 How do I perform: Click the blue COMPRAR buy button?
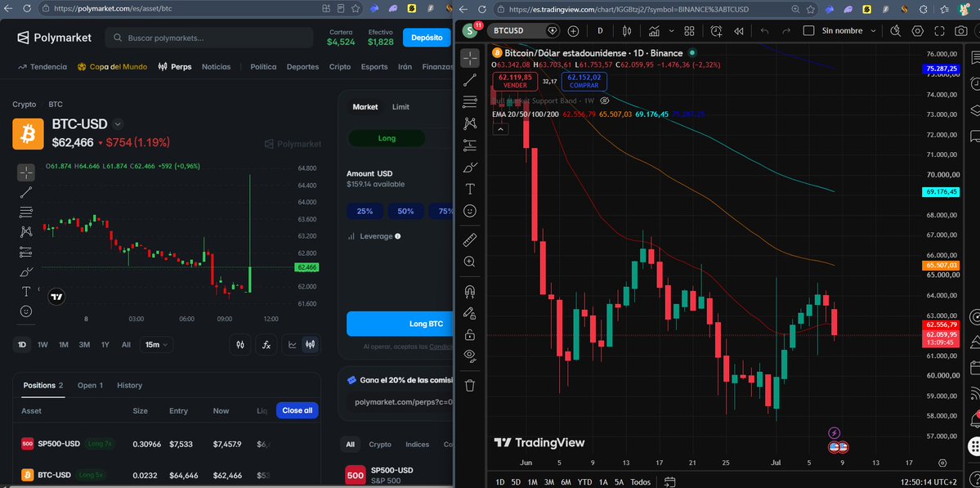pos(584,81)
